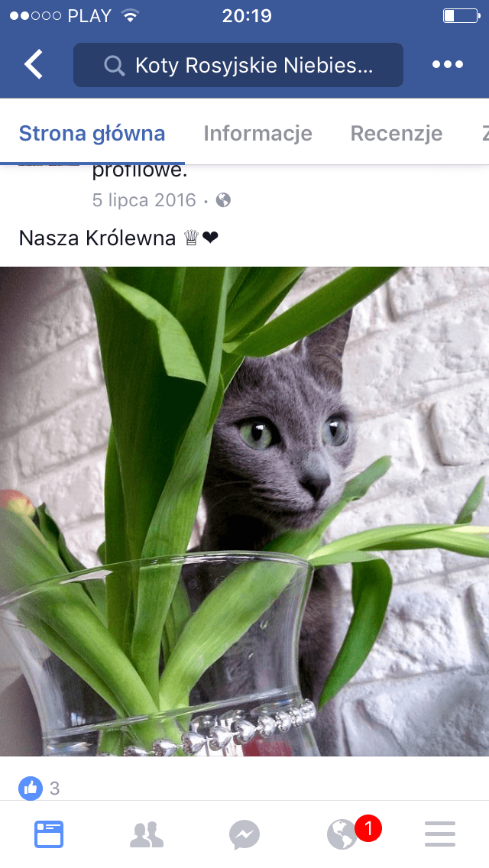Tap the battery indicator in status bar
This screenshot has width=489, height=868.
[461, 15]
